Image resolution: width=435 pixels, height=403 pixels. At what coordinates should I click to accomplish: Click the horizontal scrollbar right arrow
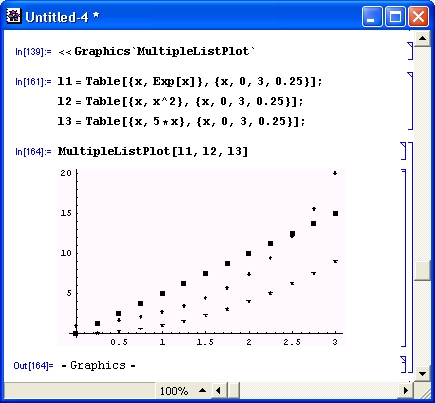click(x=406, y=390)
